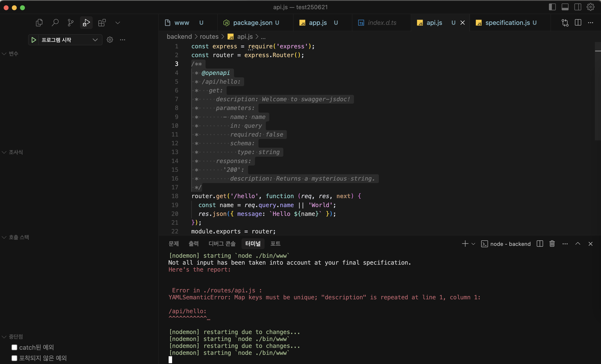Screen dimensions: 601x364
Task: Click the YAMLSemanticError message in terminal
Action: pyautogui.click(x=324, y=297)
